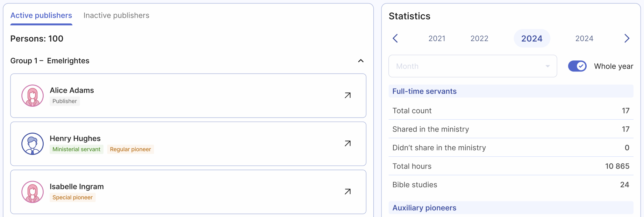This screenshot has height=217, width=644.
Task: Click the Total hours value 10 865
Action: (617, 166)
